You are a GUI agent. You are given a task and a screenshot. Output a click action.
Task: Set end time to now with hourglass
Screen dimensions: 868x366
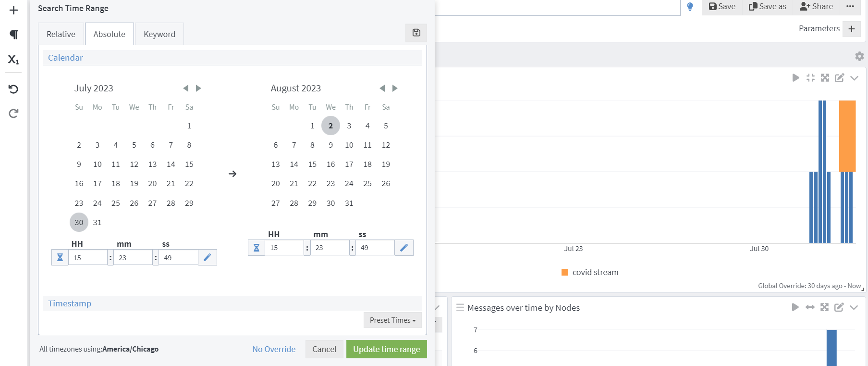(x=257, y=248)
